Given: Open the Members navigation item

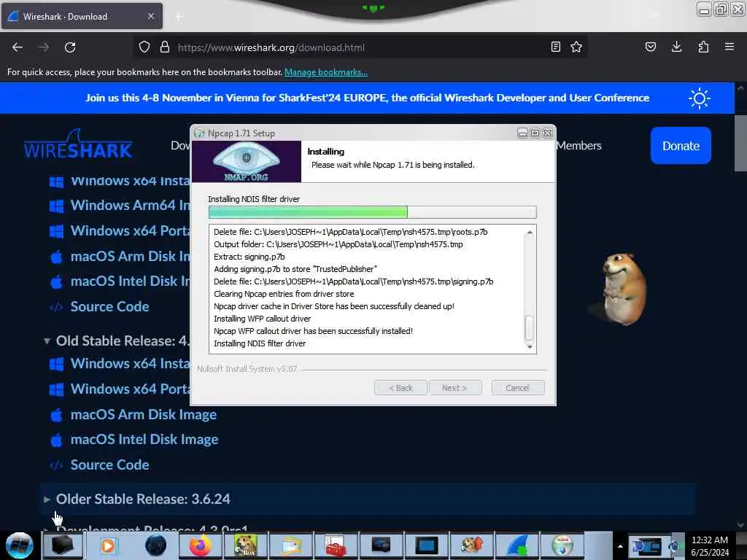Looking at the screenshot, I should point(578,145).
